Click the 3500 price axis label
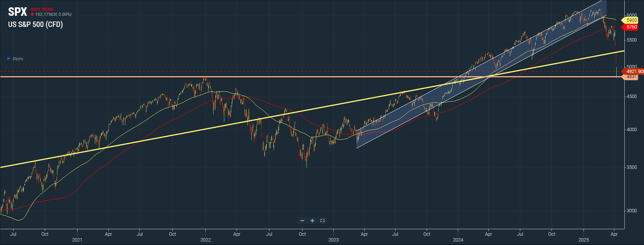 632,167
